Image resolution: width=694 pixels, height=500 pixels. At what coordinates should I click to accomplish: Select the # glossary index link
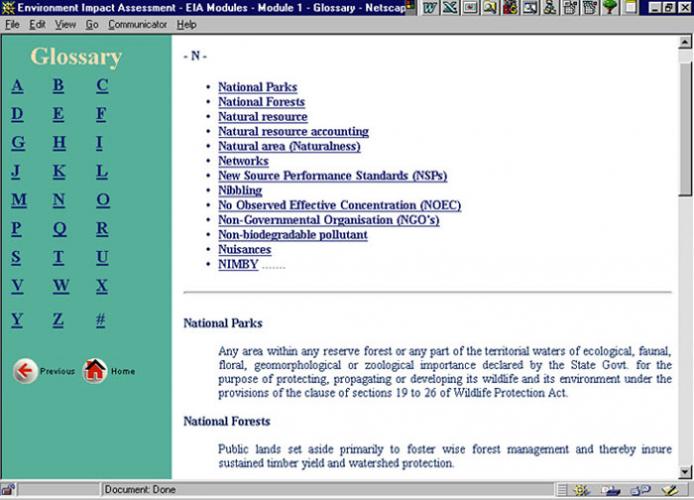tap(100, 319)
